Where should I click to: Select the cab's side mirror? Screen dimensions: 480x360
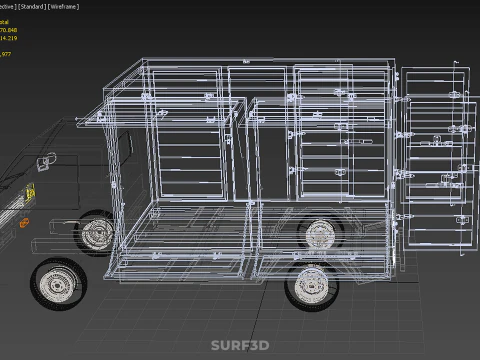(x=46, y=162)
